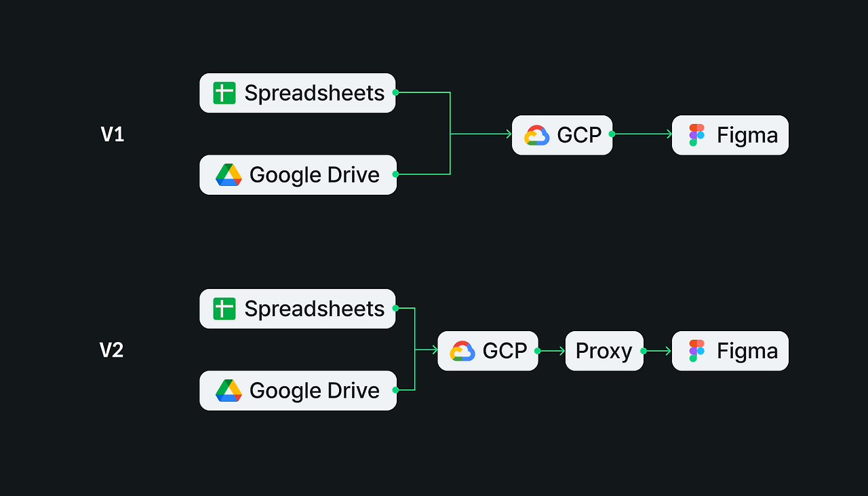Screen dimensions: 868x496
Task: Click the Figma logo in V1
Action: (697, 135)
